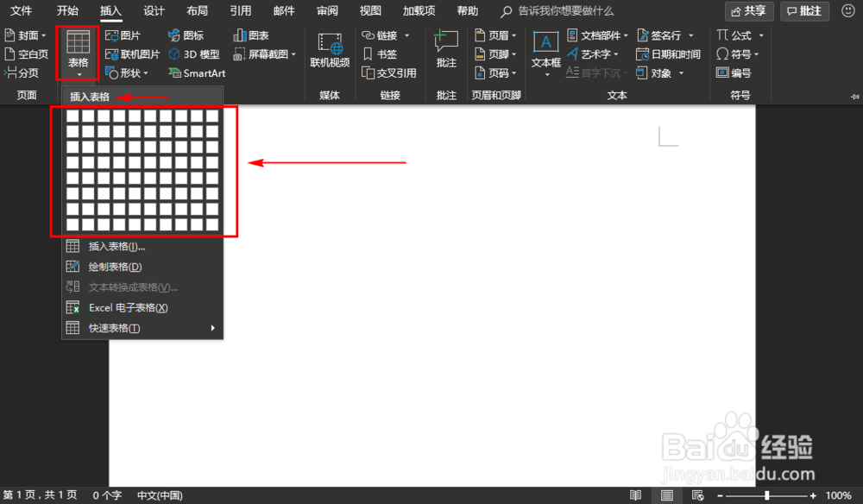Click the 中文(中国) language indicator
This screenshot has height=504, width=863.
(160, 495)
